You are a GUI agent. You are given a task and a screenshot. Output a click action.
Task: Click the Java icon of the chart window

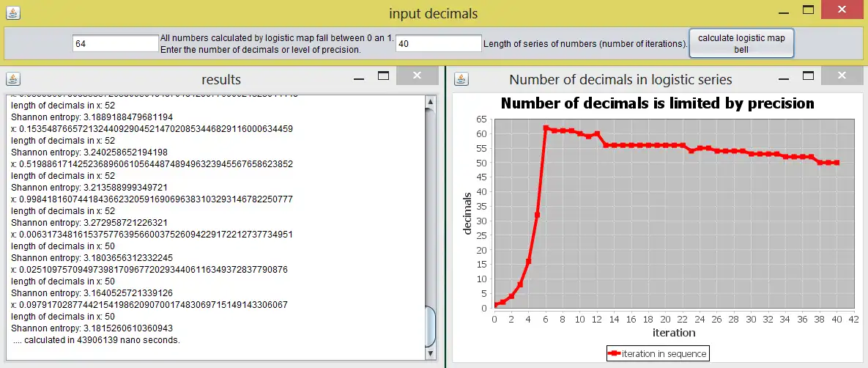coord(460,79)
